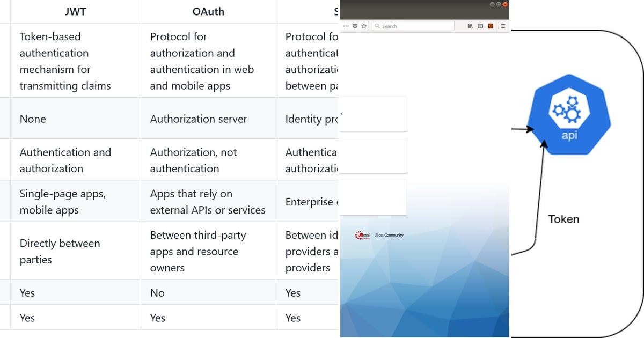Expand the right-pointing chevron on the card

342,114
